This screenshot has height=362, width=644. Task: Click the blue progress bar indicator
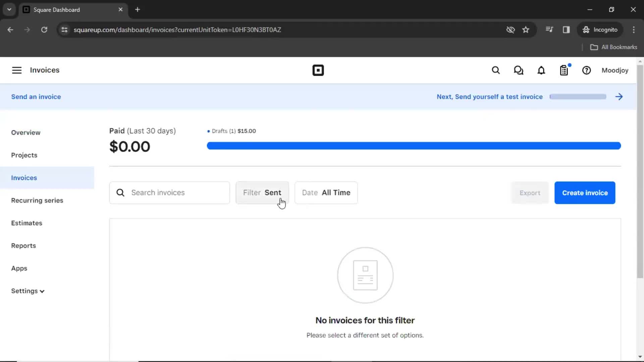(414, 145)
